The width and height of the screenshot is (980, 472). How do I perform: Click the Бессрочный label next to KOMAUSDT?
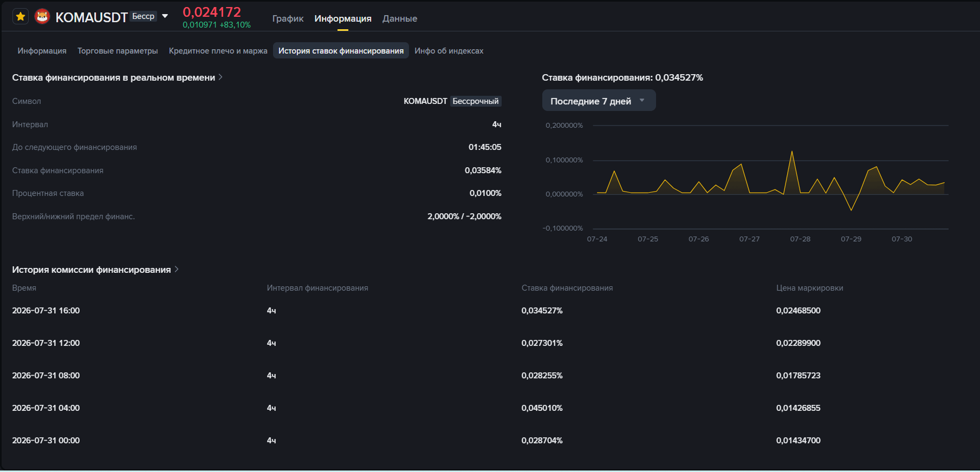[x=476, y=101]
